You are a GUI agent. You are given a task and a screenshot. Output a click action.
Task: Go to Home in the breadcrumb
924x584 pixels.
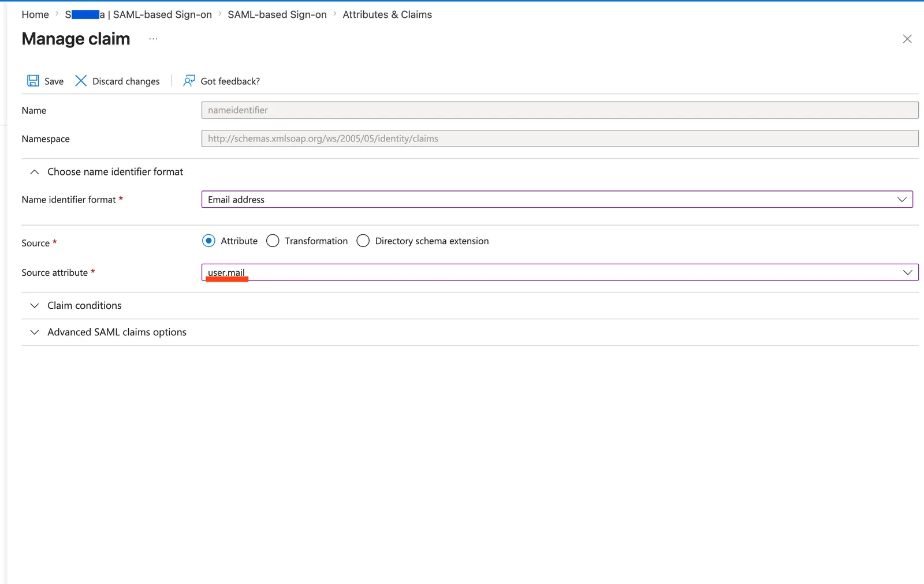35,14
